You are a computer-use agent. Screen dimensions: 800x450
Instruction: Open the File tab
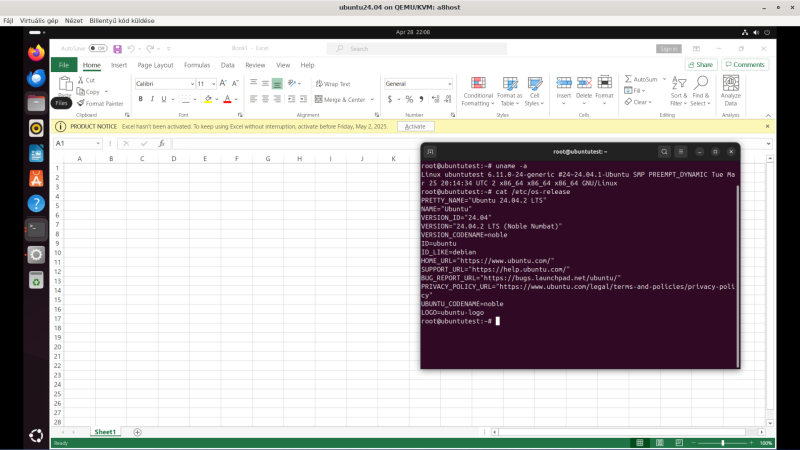pyautogui.click(x=64, y=65)
